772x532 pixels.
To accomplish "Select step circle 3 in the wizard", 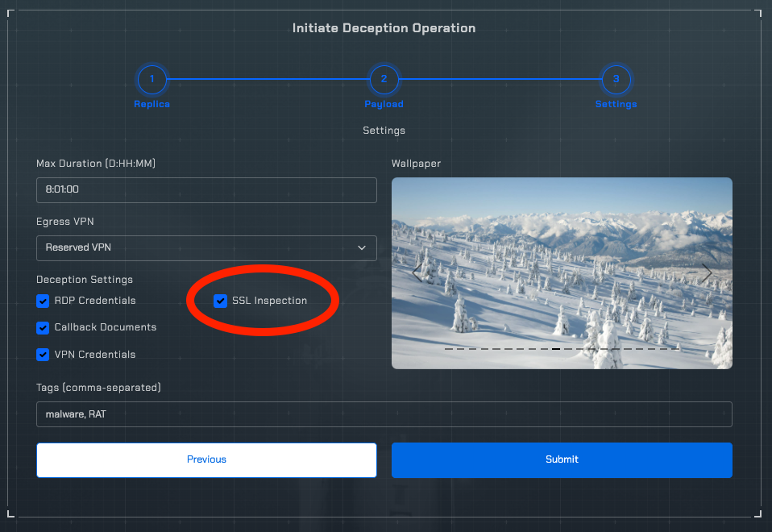I will tap(616, 80).
